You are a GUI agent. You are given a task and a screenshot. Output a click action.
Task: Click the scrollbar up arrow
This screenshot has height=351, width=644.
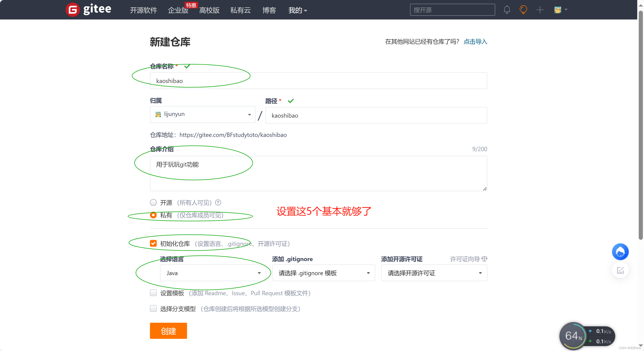coord(640,5)
